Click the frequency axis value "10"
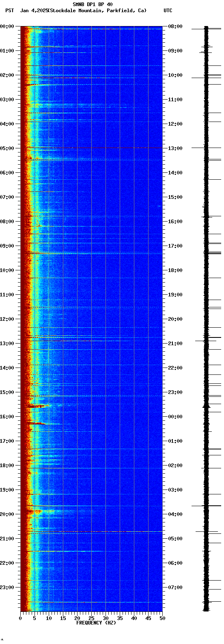 tap(49, 618)
